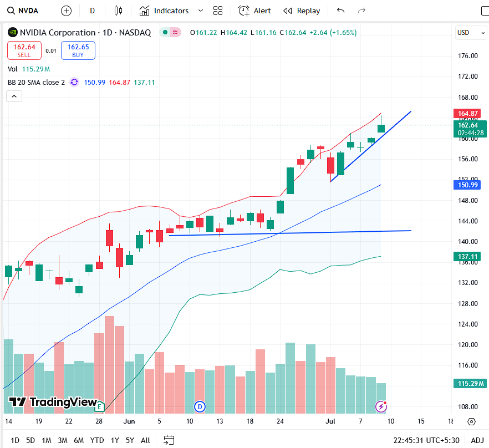This screenshot has height=448, width=489.
Task: Select the Vol indicator legend
Action: 29,69
